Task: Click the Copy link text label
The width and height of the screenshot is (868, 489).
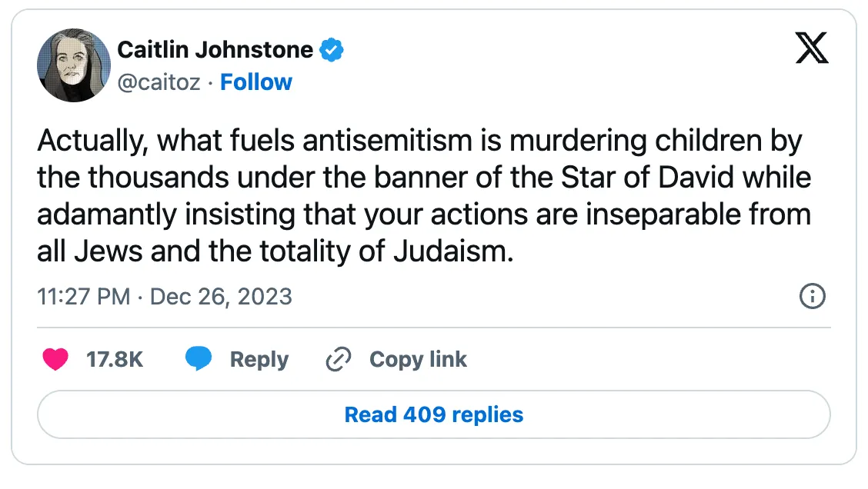Action: (418, 360)
